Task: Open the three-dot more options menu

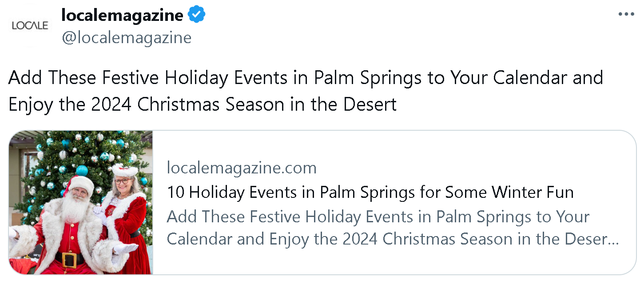Action: 626,14
